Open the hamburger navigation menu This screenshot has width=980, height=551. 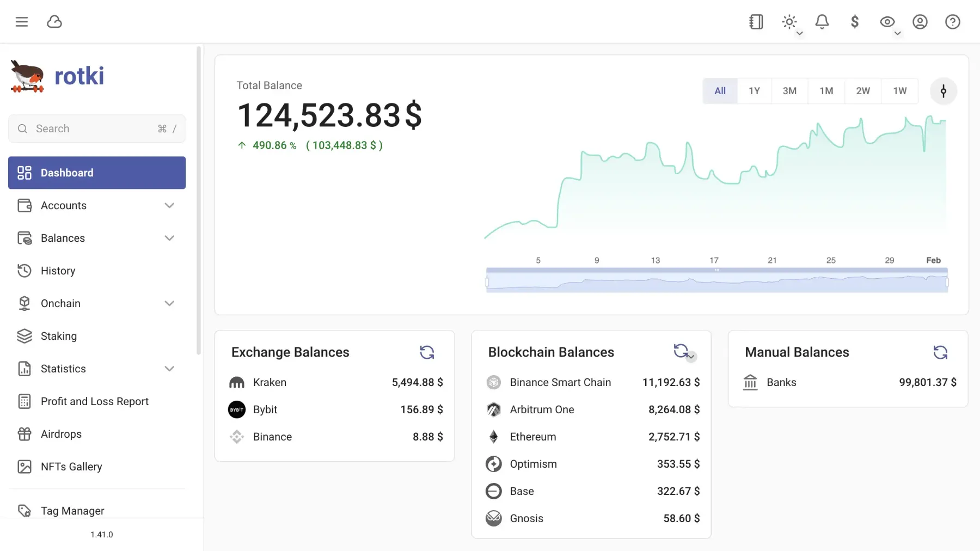(22, 22)
